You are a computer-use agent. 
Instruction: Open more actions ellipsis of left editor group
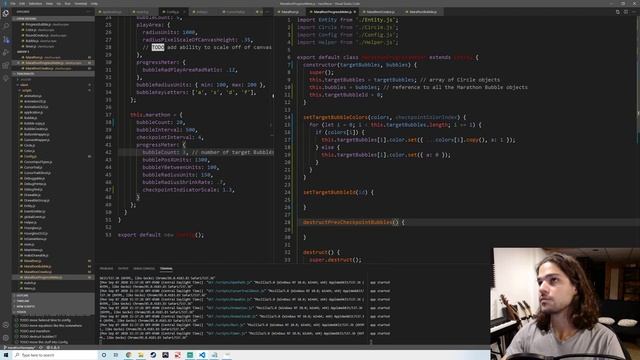pos(268,12)
